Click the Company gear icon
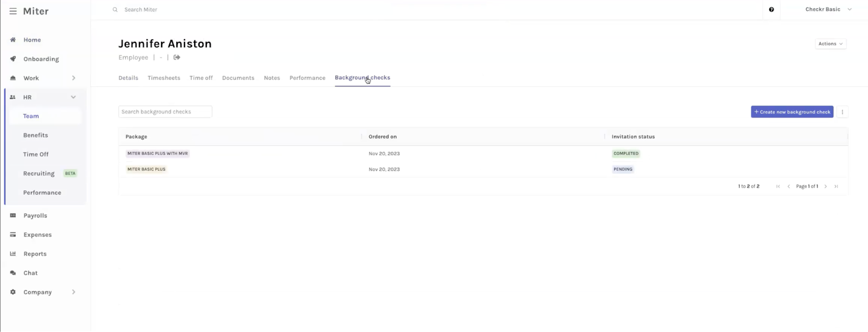 coord(13,292)
